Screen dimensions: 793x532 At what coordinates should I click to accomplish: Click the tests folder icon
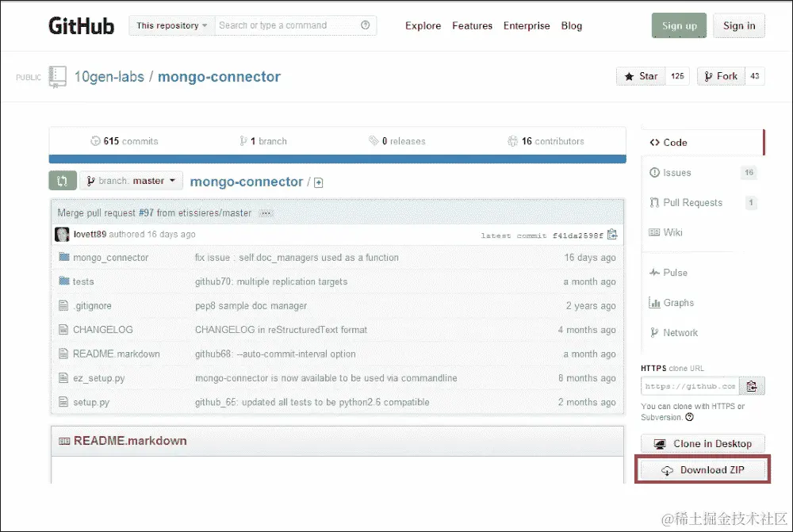pos(63,281)
